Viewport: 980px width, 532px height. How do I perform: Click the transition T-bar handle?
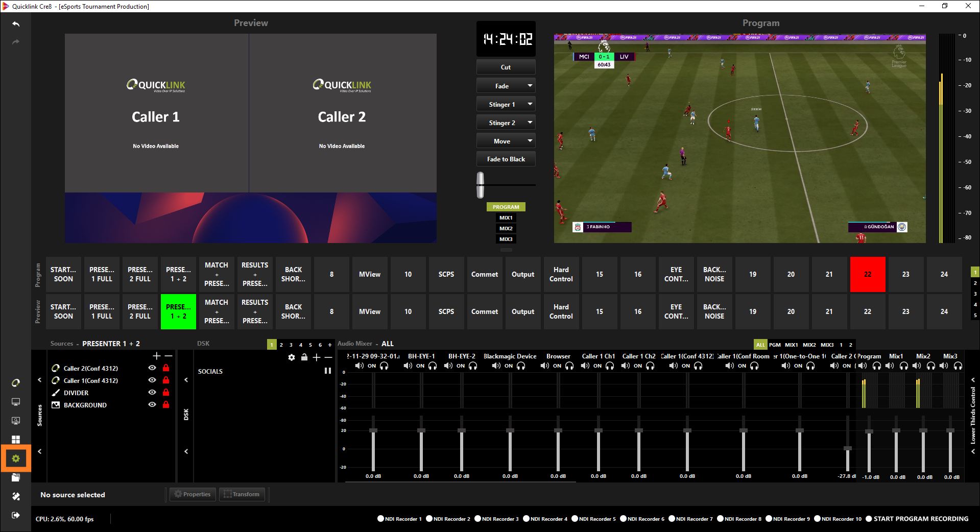tap(480, 185)
